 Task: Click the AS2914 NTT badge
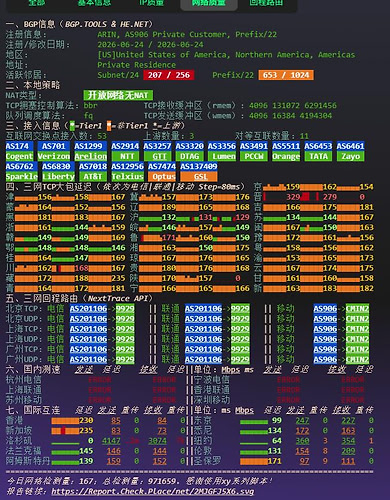coord(125,151)
